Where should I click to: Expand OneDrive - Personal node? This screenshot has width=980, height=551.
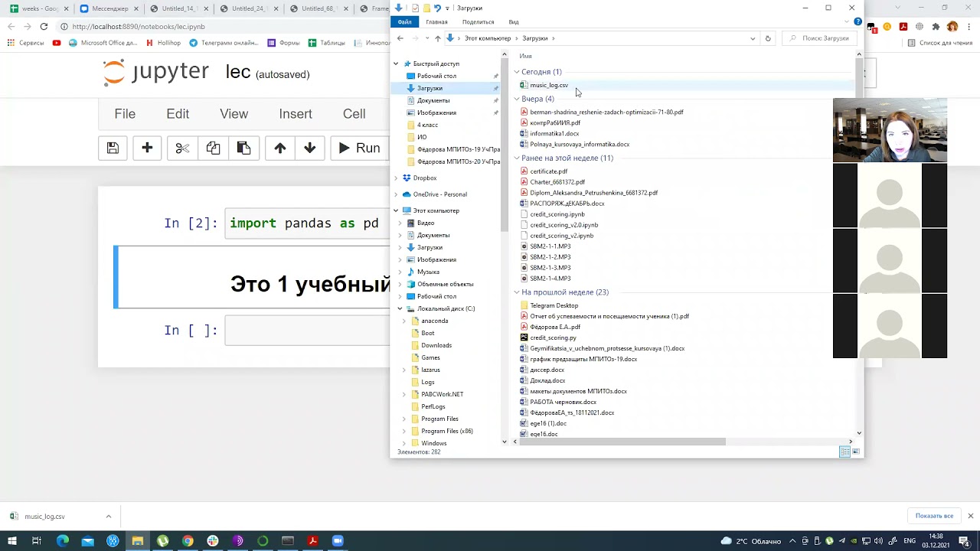coord(396,194)
